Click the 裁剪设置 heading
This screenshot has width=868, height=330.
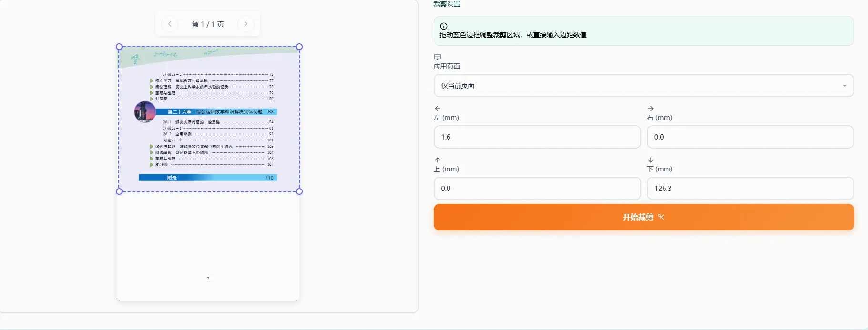[x=447, y=4]
